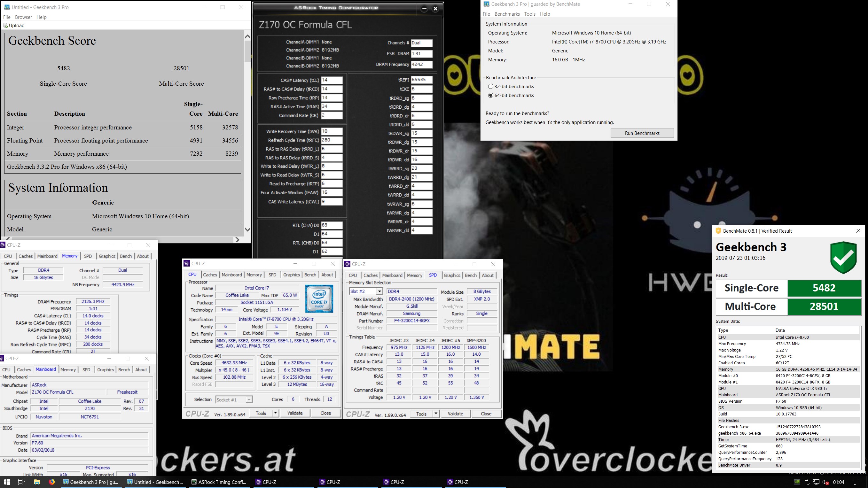Screen dimensions: 868x488
Task: Open SPD tab in CPU-Z Memory window
Action: pos(88,256)
